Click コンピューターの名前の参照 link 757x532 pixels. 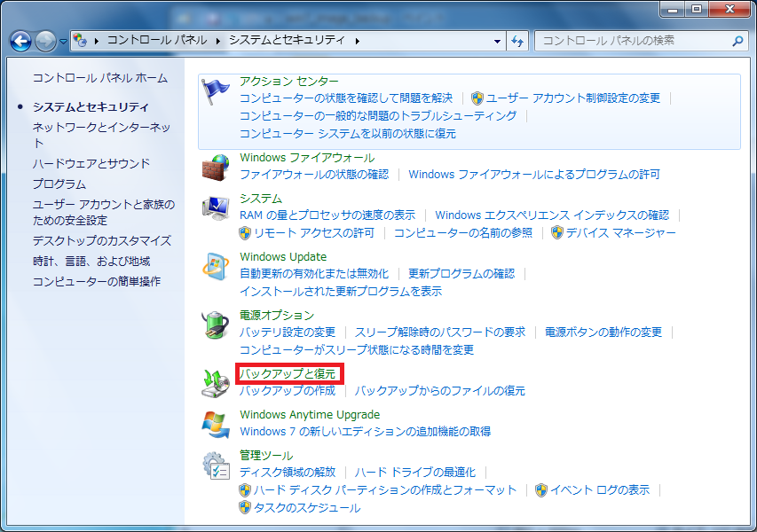(x=463, y=233)
